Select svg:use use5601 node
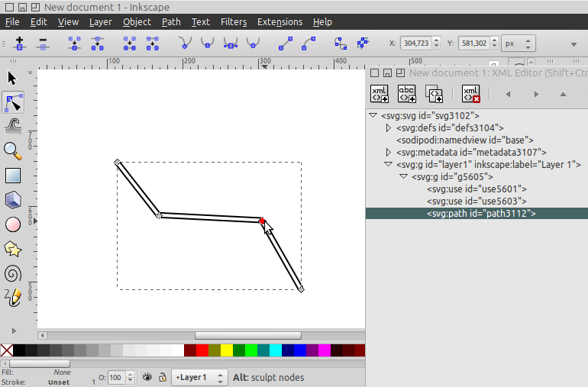 [477, 189]
